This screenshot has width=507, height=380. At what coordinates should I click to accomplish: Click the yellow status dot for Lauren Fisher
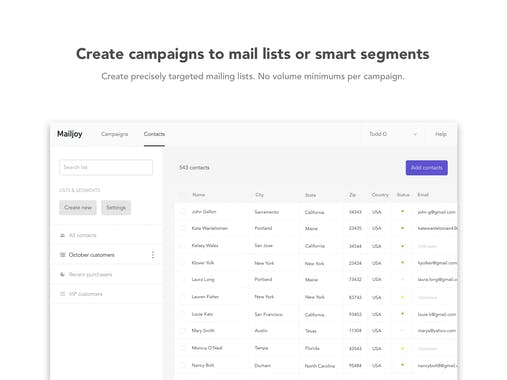click(x=402, y=297)
